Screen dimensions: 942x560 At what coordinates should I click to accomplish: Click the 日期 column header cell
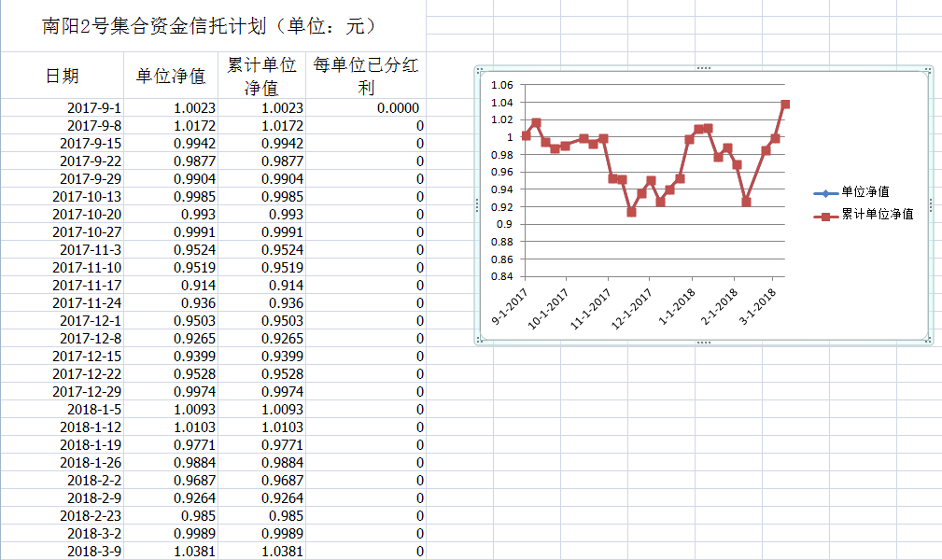(63, 77)
